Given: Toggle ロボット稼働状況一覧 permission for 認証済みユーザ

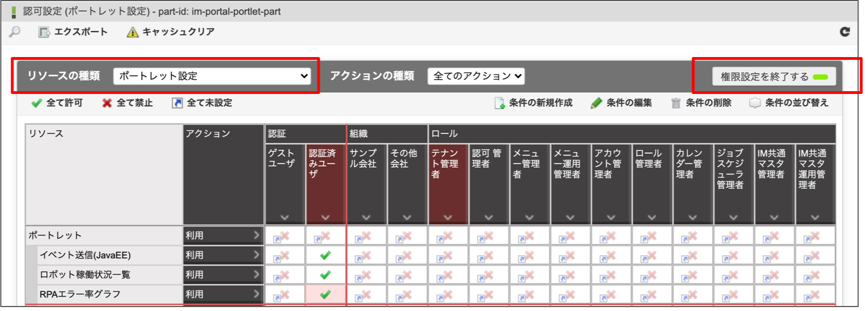Looking at the screenshot, I should tap(325, 275).
